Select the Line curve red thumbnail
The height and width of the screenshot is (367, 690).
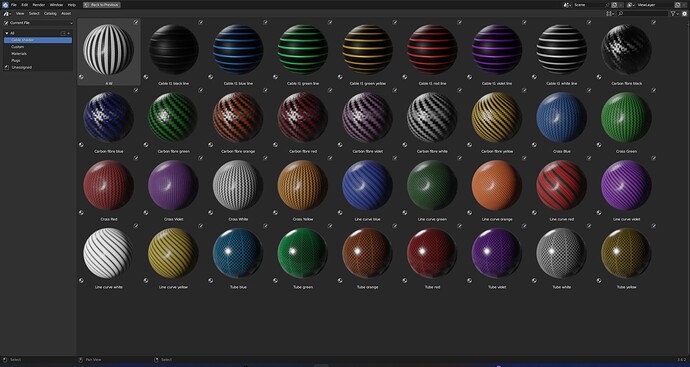562,185
